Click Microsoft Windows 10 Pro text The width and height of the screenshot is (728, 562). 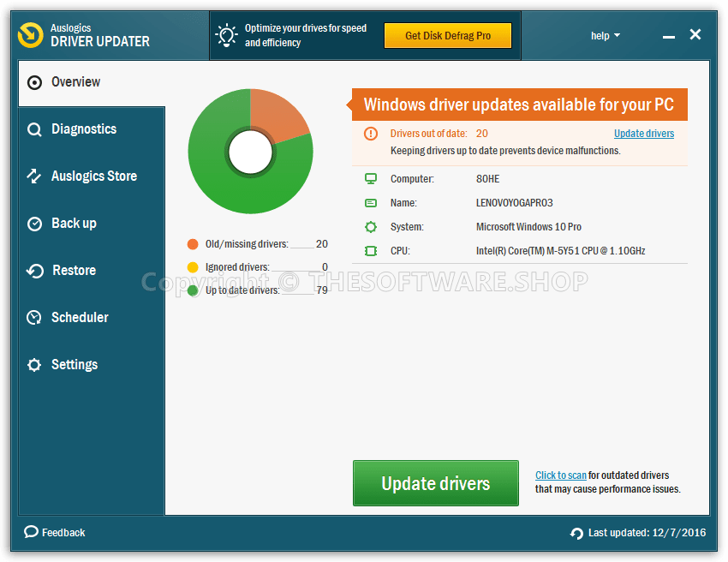click(x=528, y=227)
